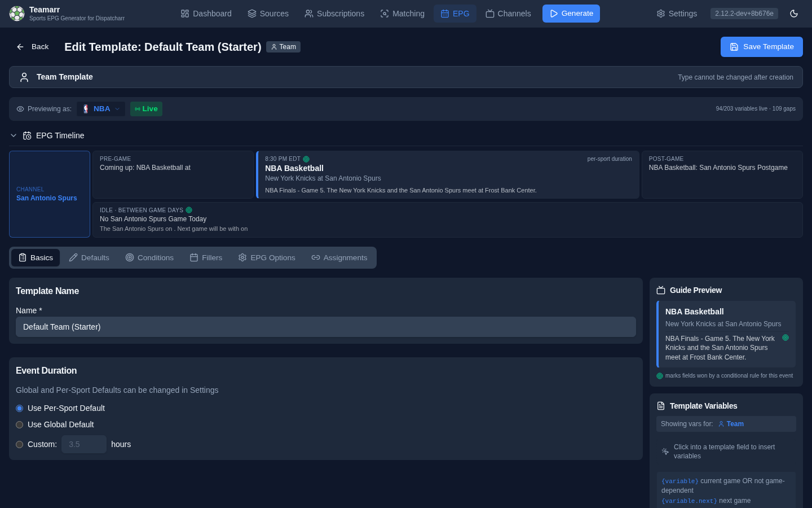
Task: Switch to the EPG Options tab
Action: click(267, 258)
